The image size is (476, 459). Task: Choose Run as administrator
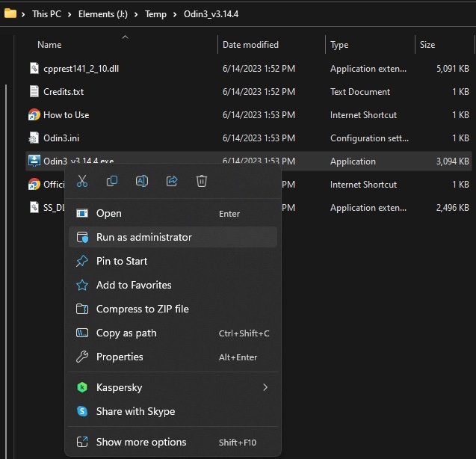[x=144, y=237]
